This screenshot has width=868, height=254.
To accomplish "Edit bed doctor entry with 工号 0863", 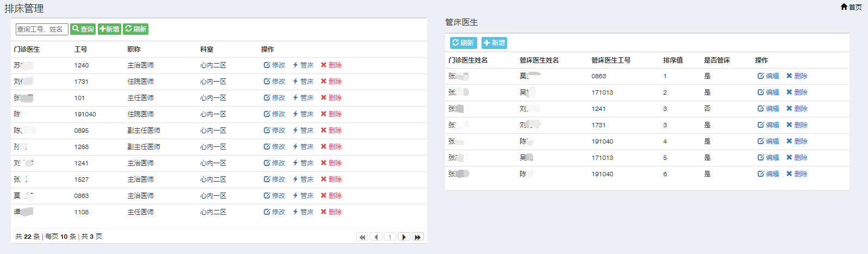I will click(769, 76).
